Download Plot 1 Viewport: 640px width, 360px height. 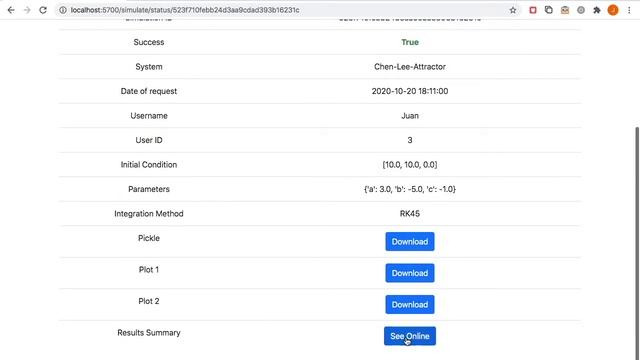click(x=410, y=273)
